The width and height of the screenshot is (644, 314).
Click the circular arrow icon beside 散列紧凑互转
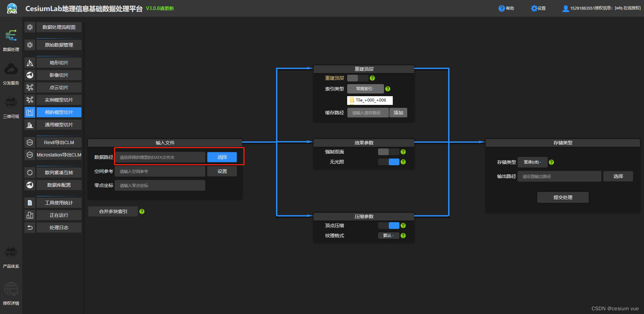click(x=30, y=173)
